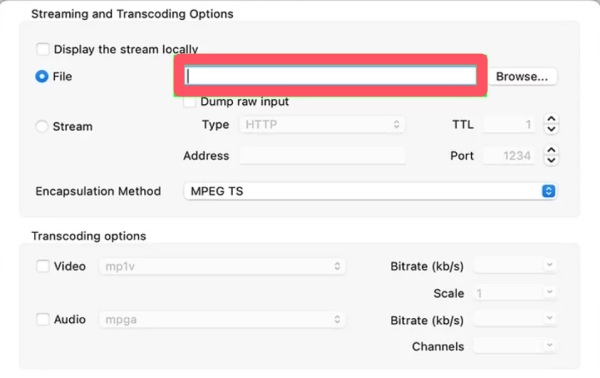Select the Stream radio button
This screenshot has height=378, width=600.
tap(42, 126)
